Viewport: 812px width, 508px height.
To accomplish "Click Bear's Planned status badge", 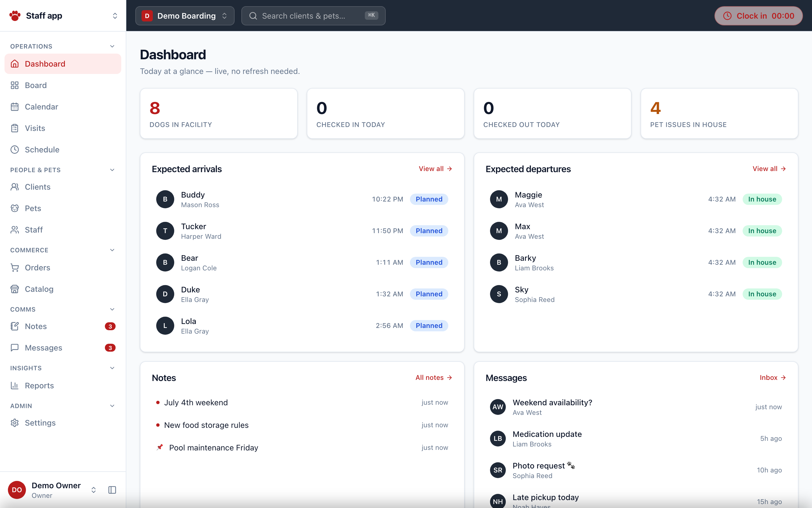I will tap(429, 262).
